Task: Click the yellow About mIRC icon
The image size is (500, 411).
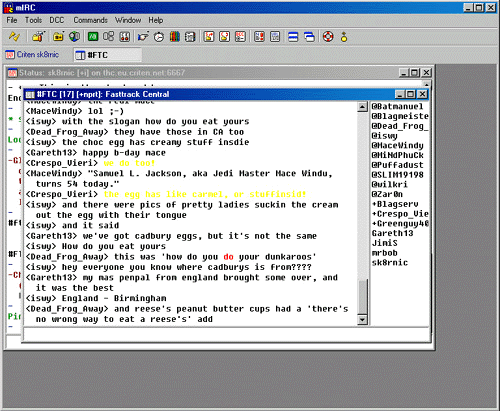Action: (344, 36)
